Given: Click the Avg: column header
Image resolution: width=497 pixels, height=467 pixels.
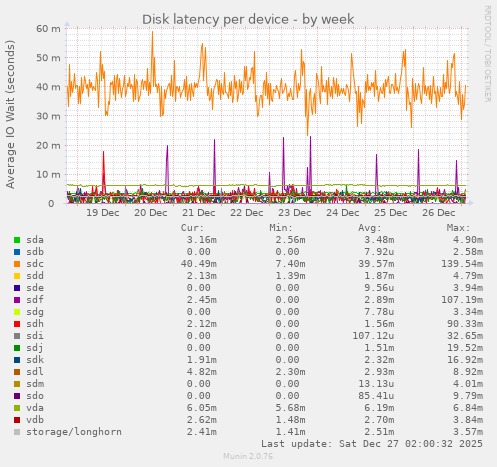Looking at the screenshot, I should click(x=370, y=228).
